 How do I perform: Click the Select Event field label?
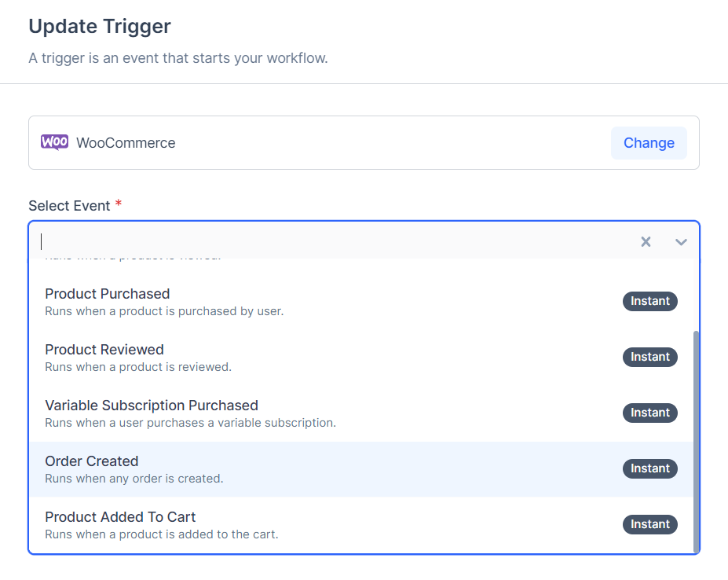click(x=69, y=205)
